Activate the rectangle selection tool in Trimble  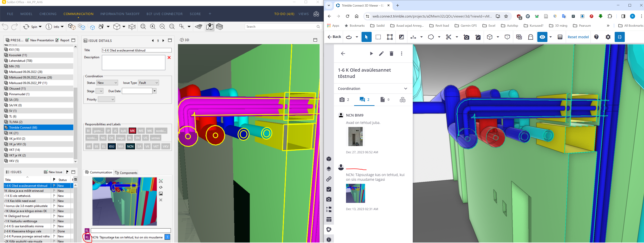tap(378, 37)
